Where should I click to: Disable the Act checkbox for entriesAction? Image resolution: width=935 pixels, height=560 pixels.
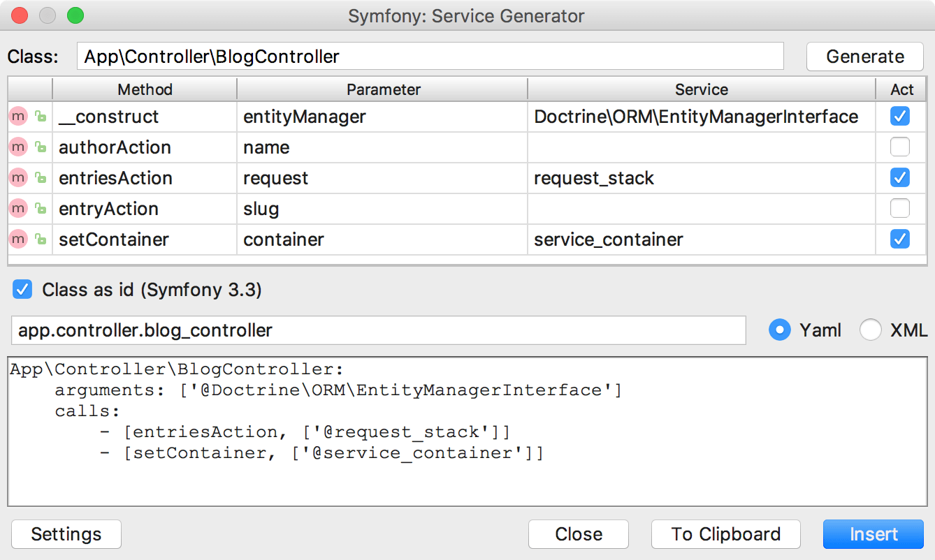(900, 177)
